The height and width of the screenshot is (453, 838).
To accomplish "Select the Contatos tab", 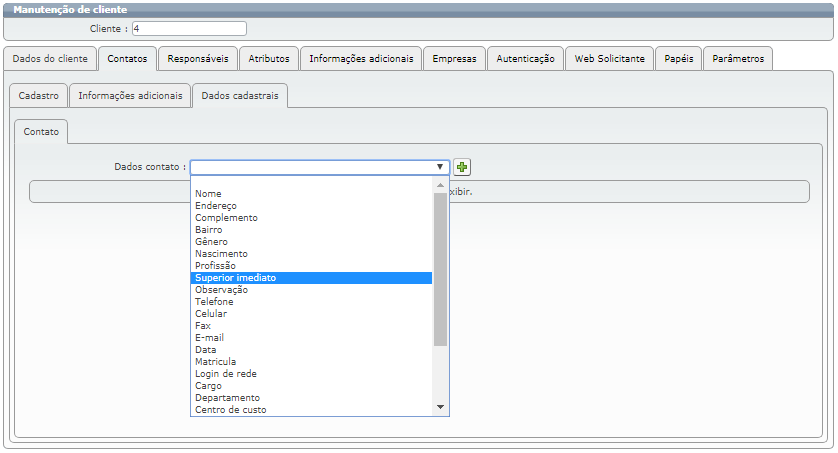I will point(127,59).
